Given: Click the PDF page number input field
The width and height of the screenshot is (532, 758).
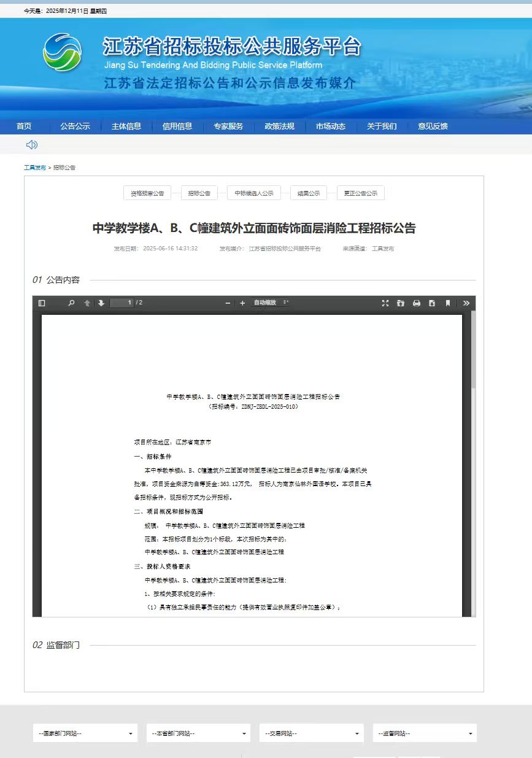Looking at the screenshot, I should point(122,303).
